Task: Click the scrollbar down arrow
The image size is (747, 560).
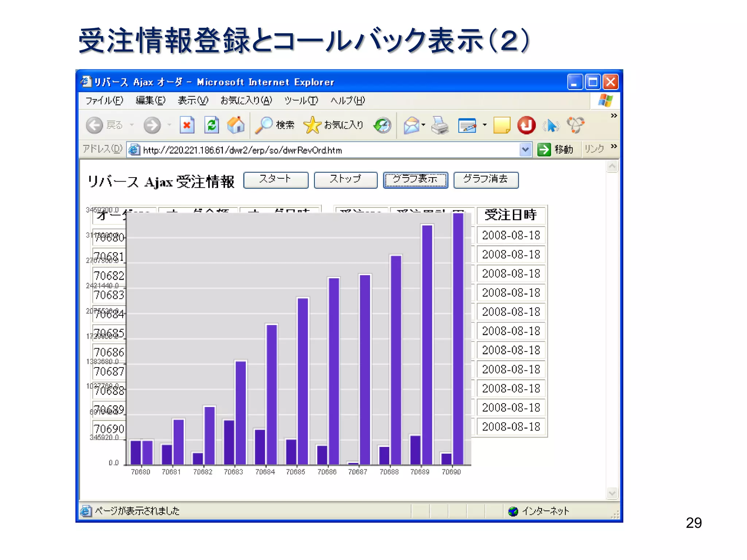Action: point(612,493)
